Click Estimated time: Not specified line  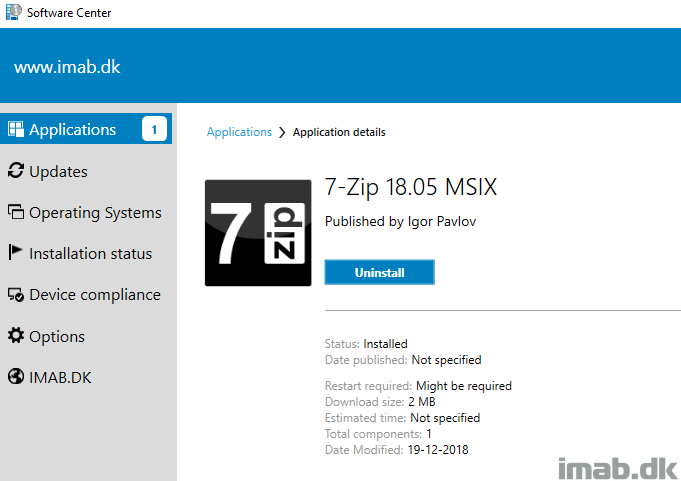pos(403,418)
